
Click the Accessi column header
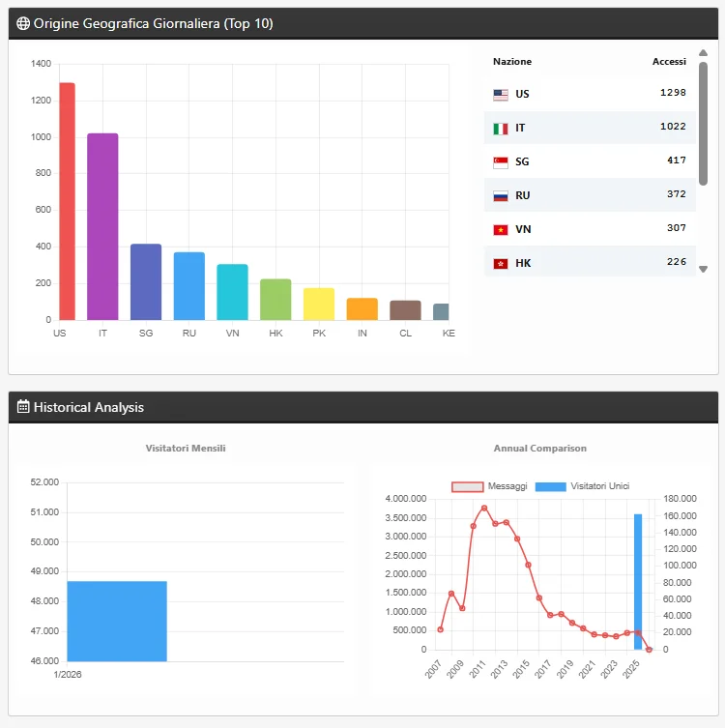point(668,62)
